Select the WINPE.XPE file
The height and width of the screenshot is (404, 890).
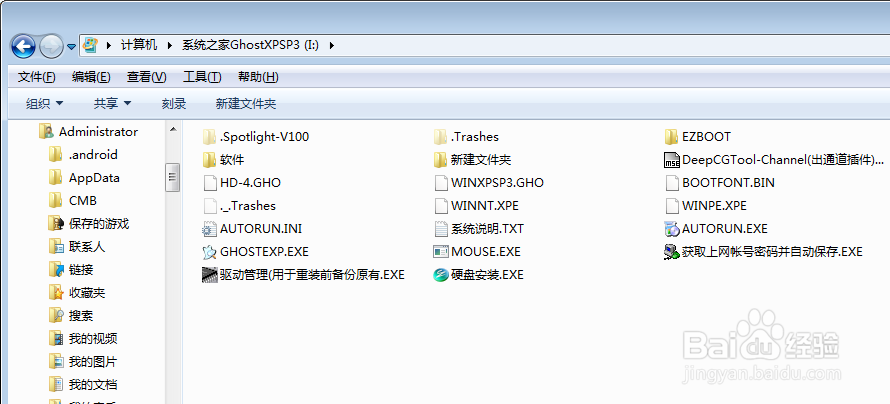click(706, 205)
